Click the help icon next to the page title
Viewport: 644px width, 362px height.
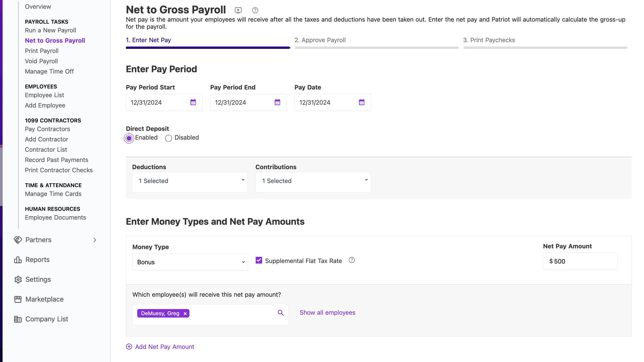pos(255,10)
